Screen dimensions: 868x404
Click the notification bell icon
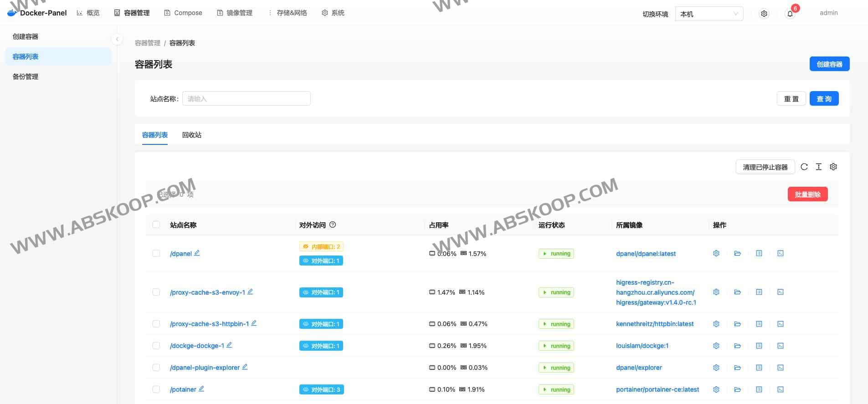pyautogui.click(x=790, y=14)
